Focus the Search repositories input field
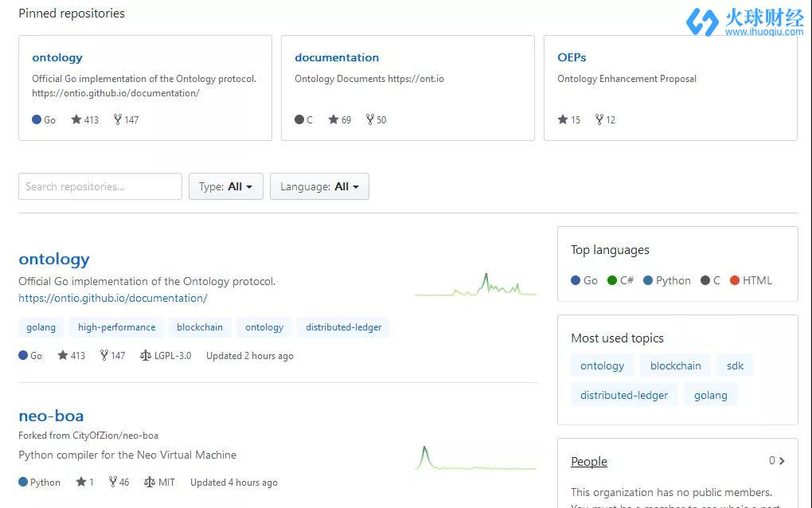Image resolution: width=812 pixels, height=508 pixels. tap(100, 186)
